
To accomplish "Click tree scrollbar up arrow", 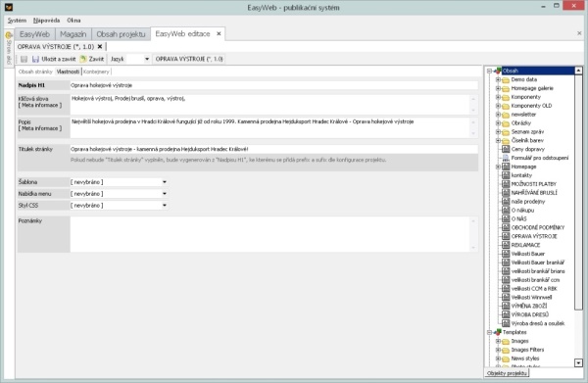I will [578, 71].
